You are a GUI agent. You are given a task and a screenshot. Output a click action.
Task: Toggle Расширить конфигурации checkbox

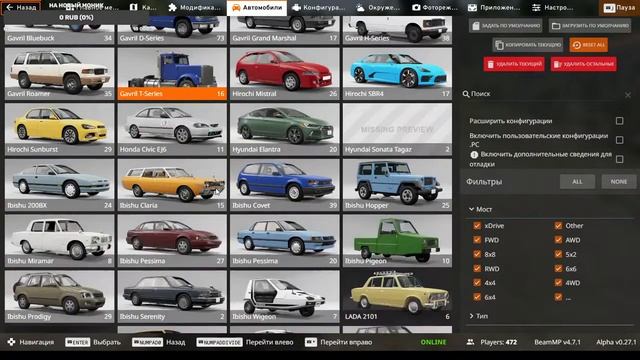619,121
